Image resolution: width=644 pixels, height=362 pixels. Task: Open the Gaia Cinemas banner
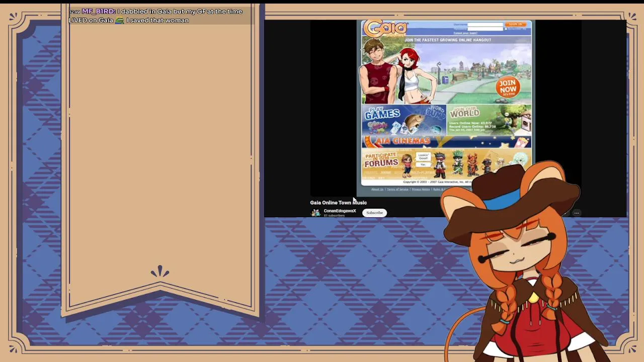[x=446, y=142]
